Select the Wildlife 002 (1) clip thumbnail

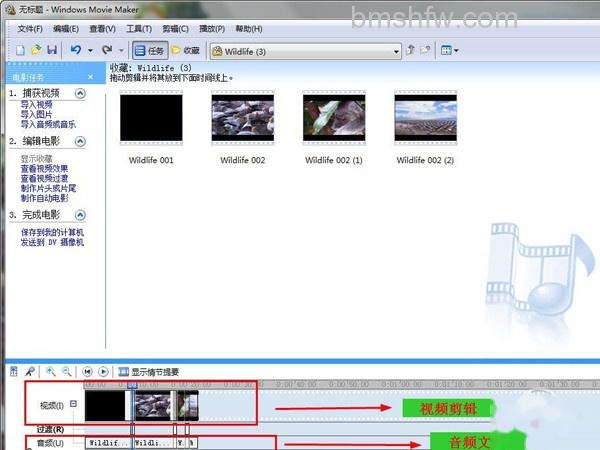334,118
